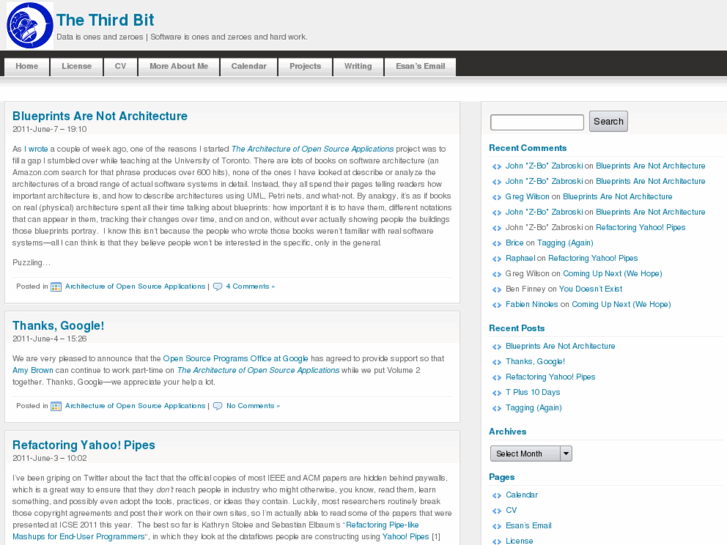Screen dimensions: 727x545
Task: Open Esan's Email menu item
Action: tap(421, 66)
